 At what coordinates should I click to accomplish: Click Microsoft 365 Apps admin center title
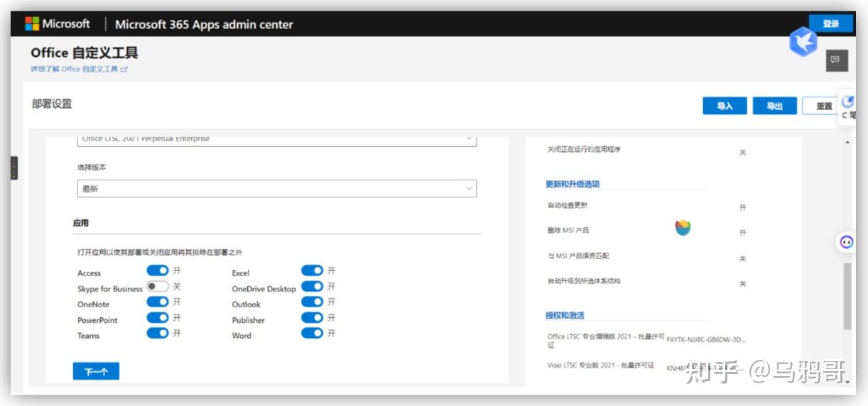pyautogui.click(x=204, y=24)
